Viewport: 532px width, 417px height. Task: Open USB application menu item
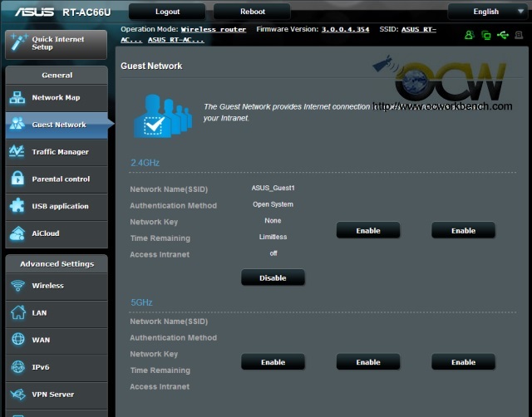tap(57, 207)
